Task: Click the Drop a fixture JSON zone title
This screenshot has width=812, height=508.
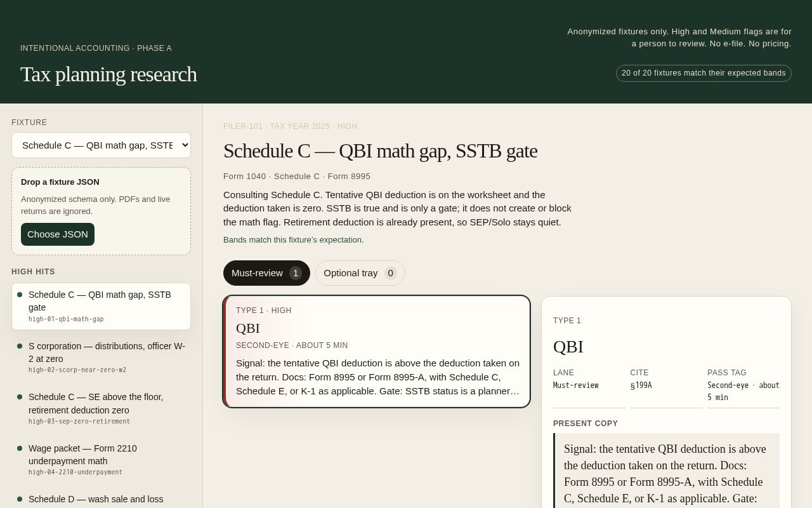Action: point(60,182)
